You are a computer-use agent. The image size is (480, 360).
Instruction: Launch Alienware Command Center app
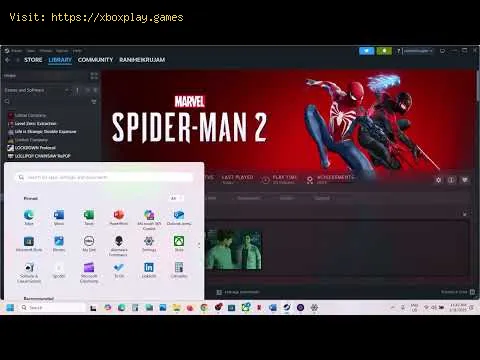pyautogui.click(x=119, y=246)
